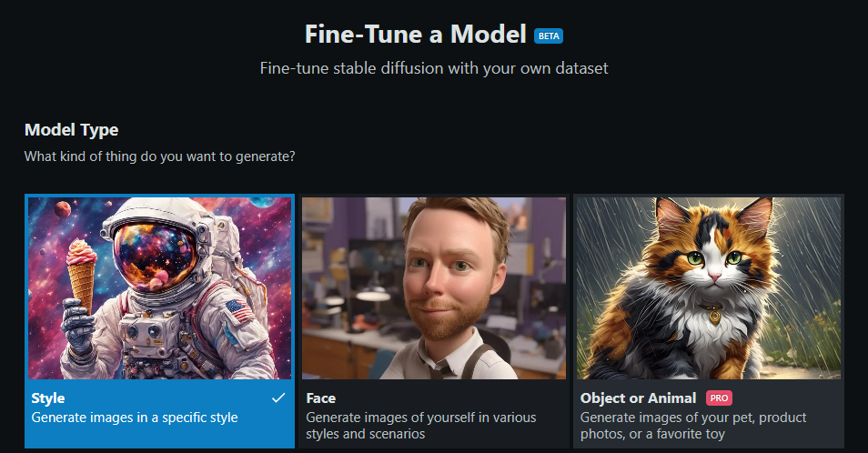The width and height of the screenshot is (868, 453).
Task: Choose the Style model type label
Action: pyautogui.click(x=48, y=398)
